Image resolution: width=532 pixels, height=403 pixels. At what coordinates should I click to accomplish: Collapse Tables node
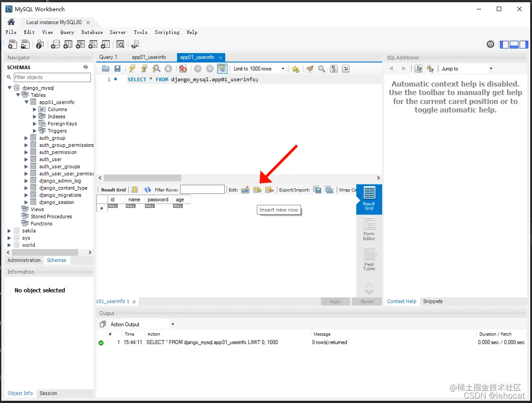(18, 95)
